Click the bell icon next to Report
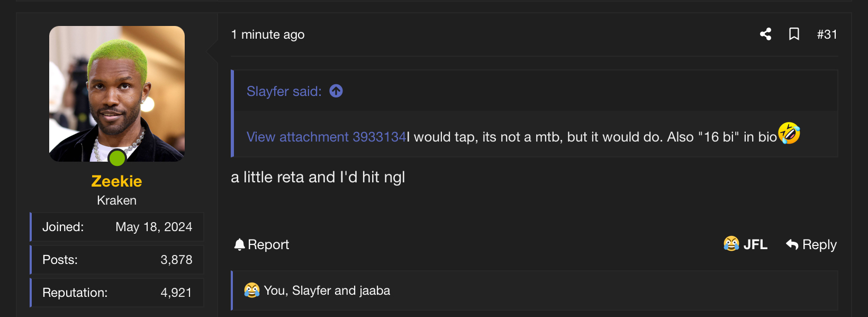 point(240,244)
